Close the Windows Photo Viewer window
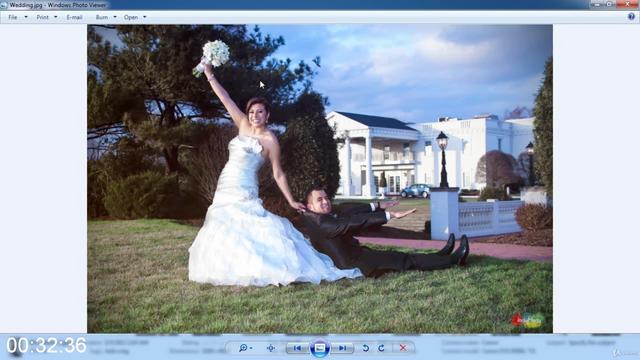The height and width of the screenshot is (360, 640). pyautogui.click(x=628, y=4)
